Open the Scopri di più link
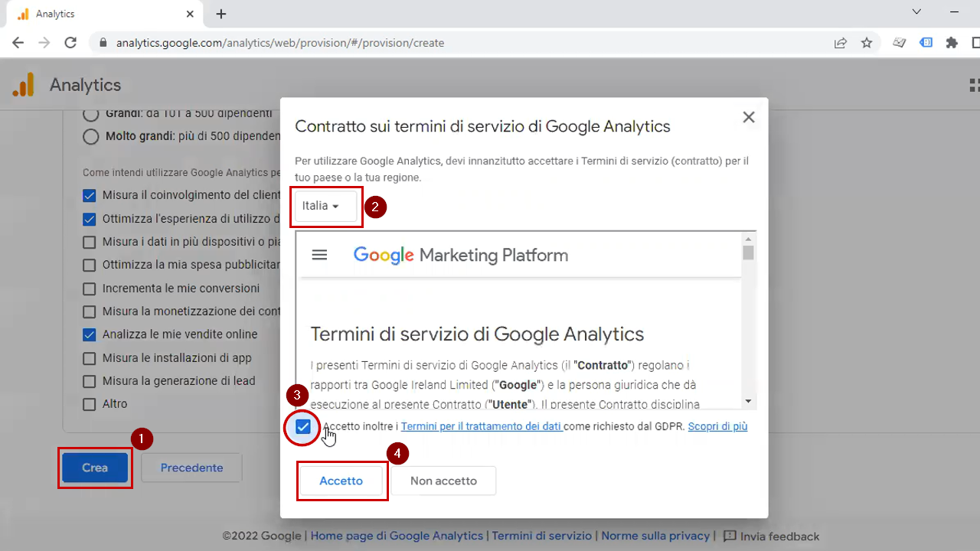 point(717,426)
